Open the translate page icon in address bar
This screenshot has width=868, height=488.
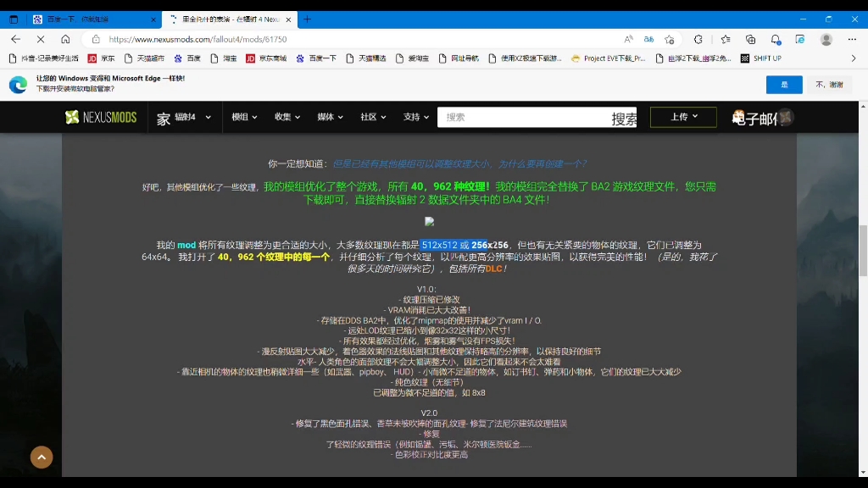point(649,39)
